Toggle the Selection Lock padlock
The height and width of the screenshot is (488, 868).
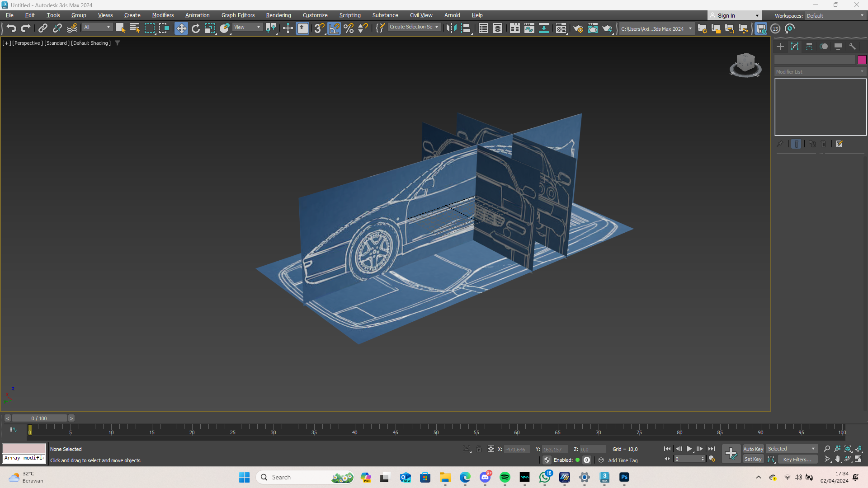click(479, 449)
